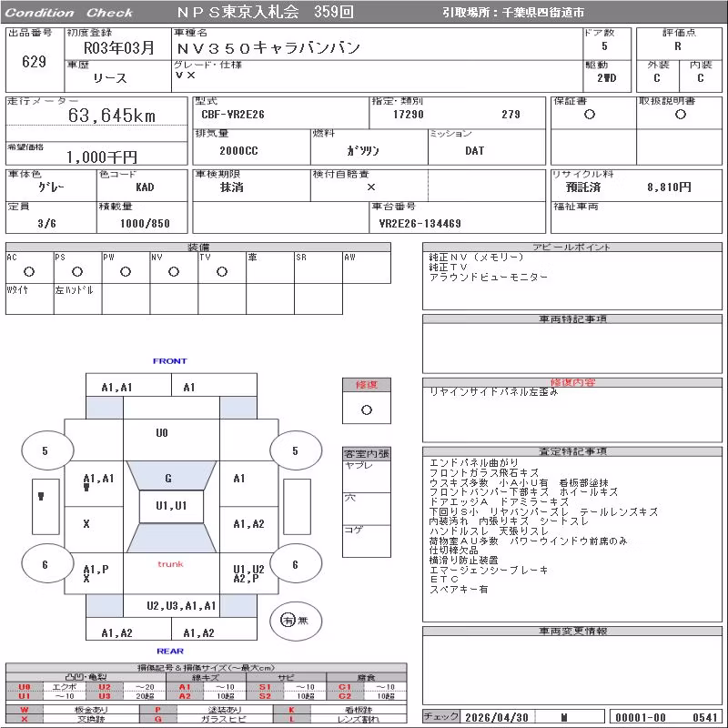Select the mileage 63,645km

click(x=112, y=116)
